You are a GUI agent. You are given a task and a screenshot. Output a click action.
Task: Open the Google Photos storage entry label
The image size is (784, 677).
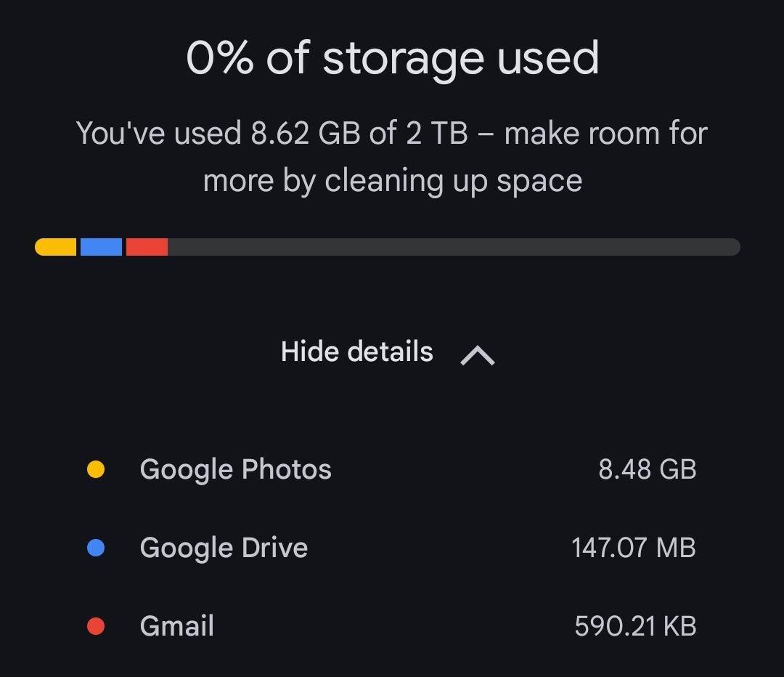point(235,470)
